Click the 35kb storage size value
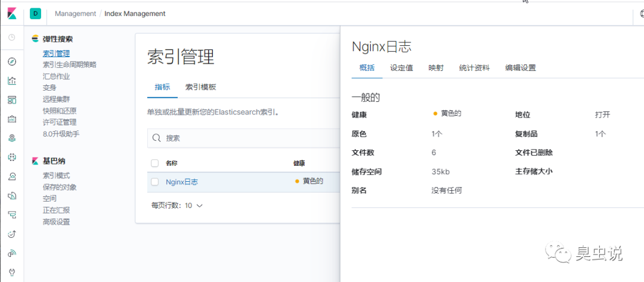The height and width of the screenshot is (282, 644). (441, 172)
